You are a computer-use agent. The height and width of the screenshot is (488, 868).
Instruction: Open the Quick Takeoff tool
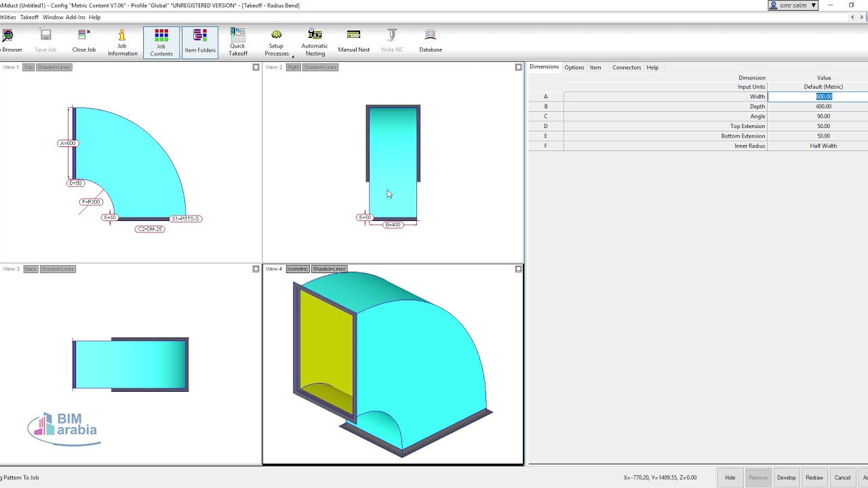click(237, 42)
